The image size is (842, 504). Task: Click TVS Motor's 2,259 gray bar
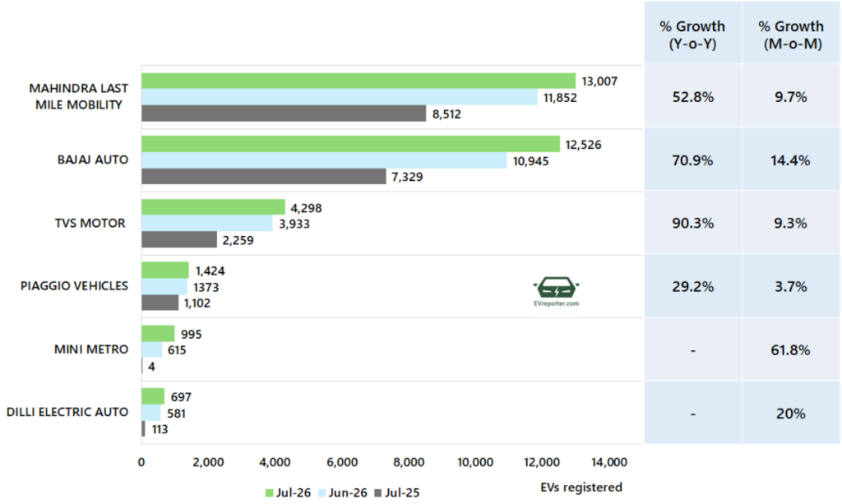click(x=179, y=239)
